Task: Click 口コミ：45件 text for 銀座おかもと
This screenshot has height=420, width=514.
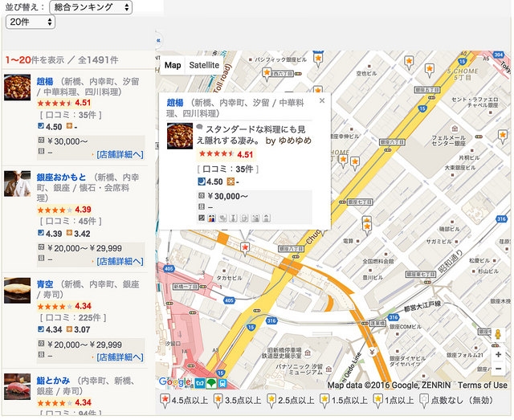Action: tap(71, 222)
